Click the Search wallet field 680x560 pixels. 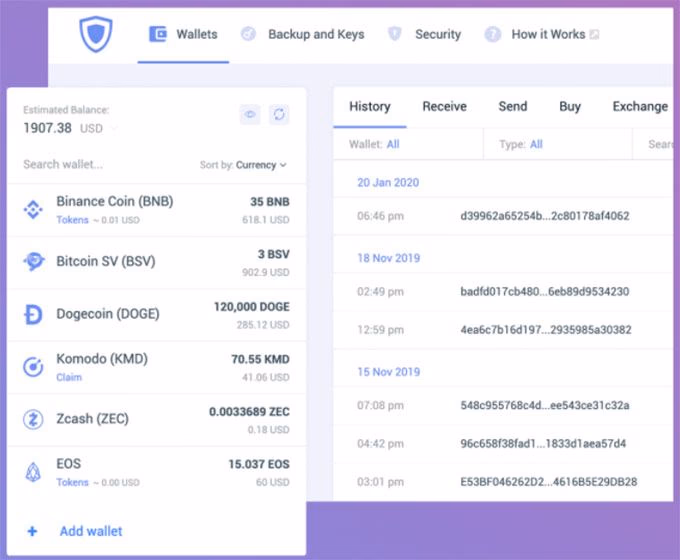63,164
